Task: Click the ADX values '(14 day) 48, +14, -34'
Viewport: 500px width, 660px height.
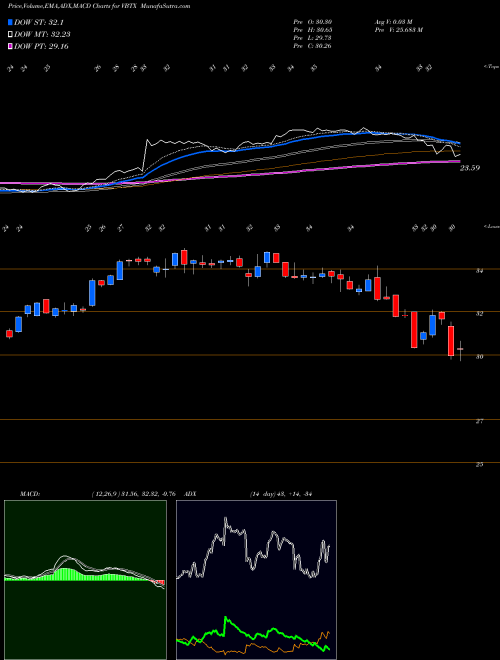Action: pyautogui.click(x=280, y=494)
